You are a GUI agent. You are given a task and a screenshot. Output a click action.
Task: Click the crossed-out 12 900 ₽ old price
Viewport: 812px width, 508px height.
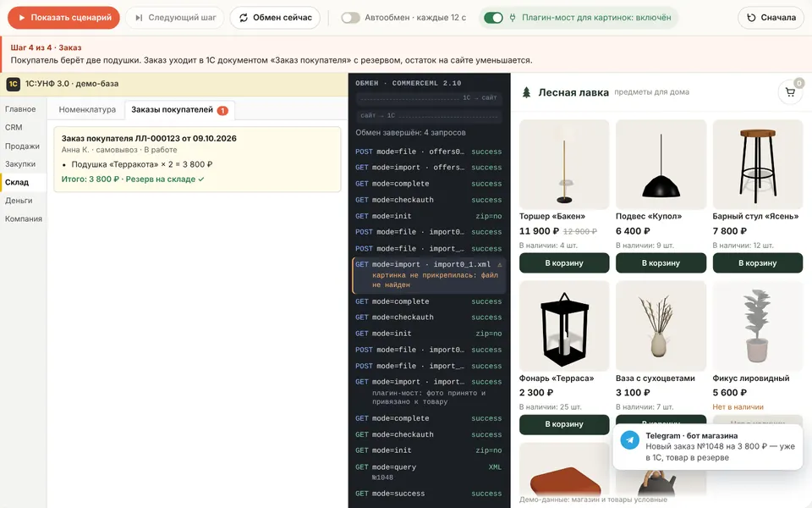[580, 232]
